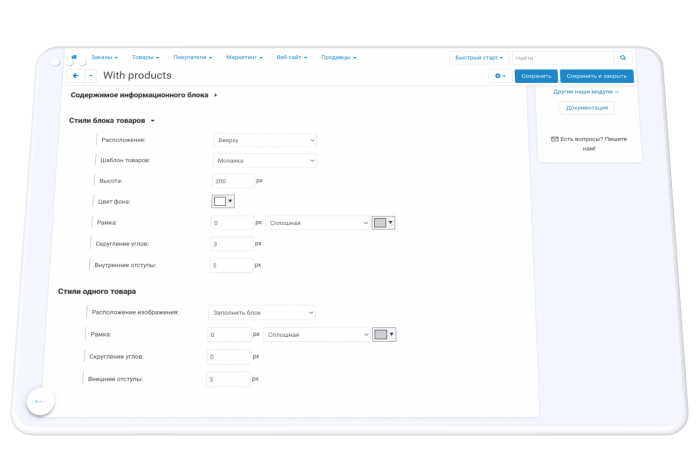Open the Продавцы menu
The image size is (700, 466).
click(338, 57)
